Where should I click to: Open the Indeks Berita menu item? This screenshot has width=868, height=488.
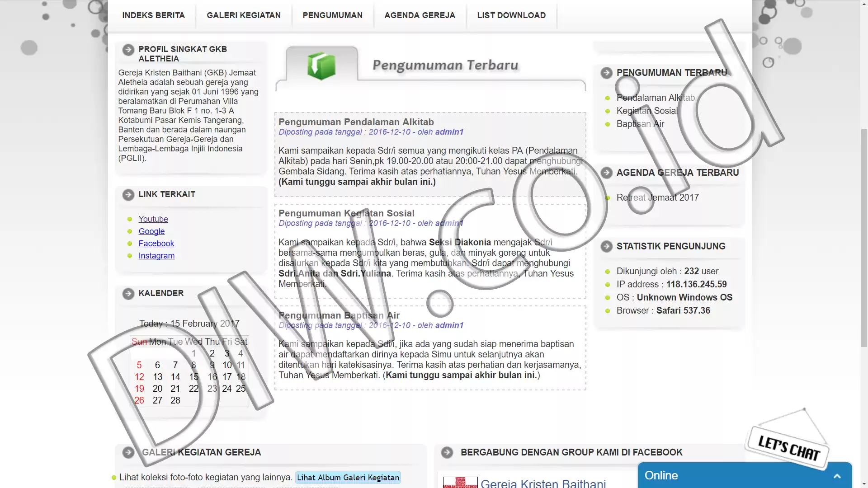click(153, 15)
